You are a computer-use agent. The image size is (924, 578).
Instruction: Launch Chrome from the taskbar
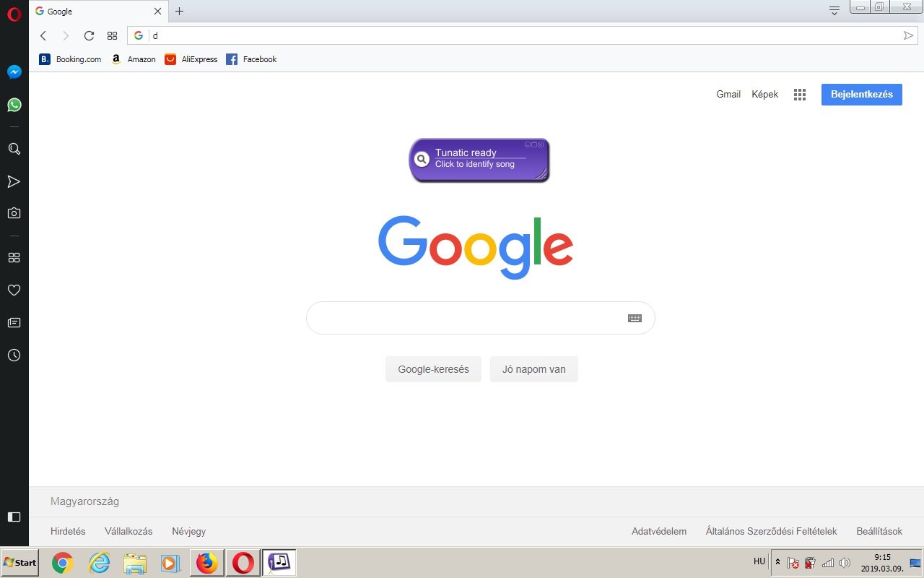[63, 563]
